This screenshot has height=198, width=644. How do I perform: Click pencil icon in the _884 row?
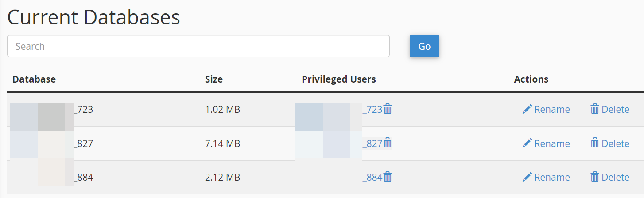527,177
